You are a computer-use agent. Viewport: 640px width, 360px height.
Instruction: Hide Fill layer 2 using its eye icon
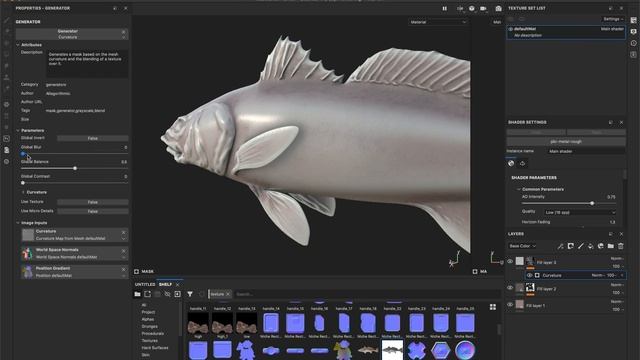coord(510,288)
